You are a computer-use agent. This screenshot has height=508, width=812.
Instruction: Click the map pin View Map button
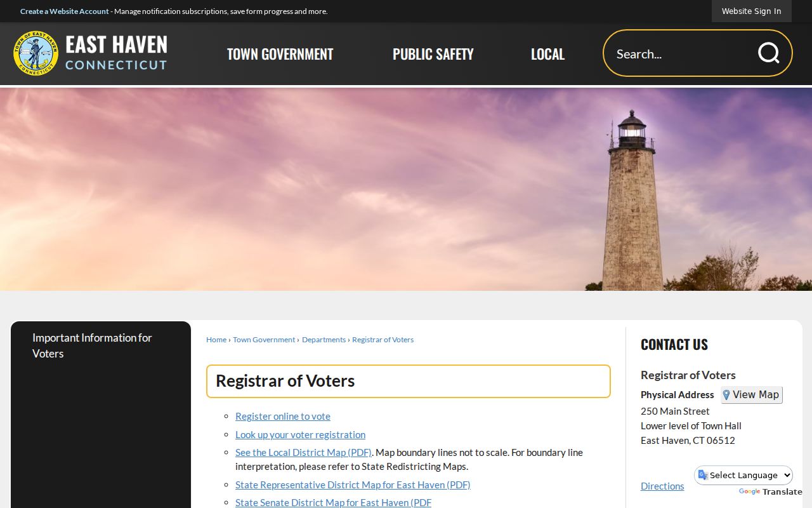click(752, 395)
